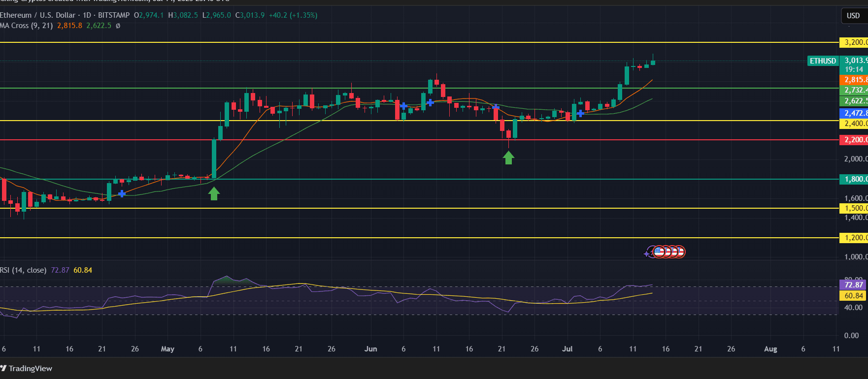Click the blue MA cross marker near June 10
Viewport: 868px width, 379px height.
coord(430,102)
